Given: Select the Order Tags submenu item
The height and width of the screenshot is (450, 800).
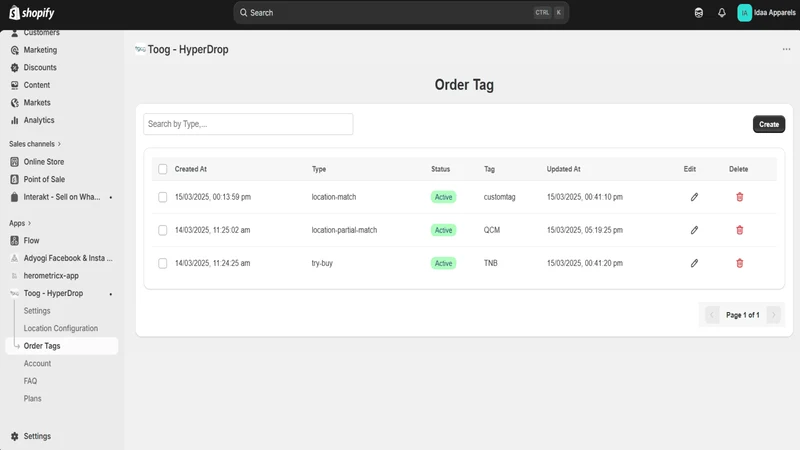Looking at the screenshot, I should coord(62,346).
